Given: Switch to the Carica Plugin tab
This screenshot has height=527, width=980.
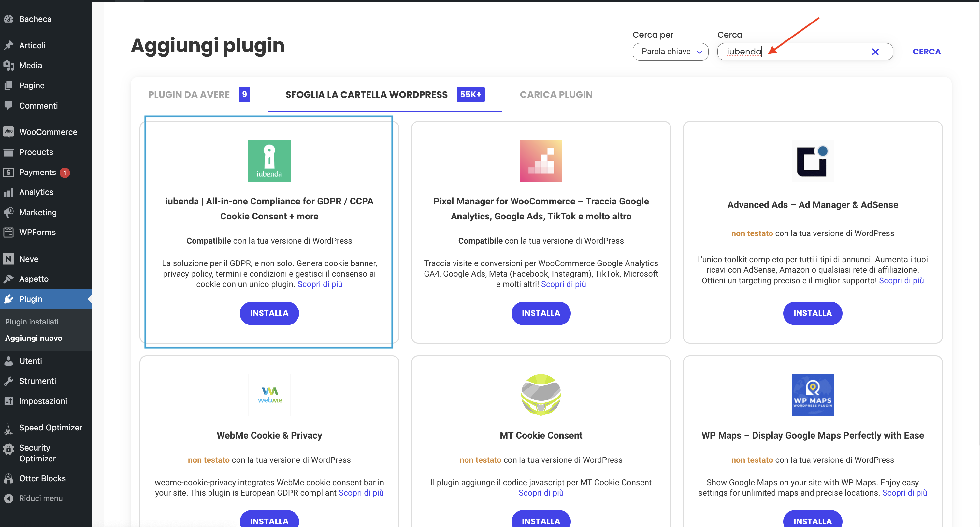Looking at the screenshot, I should [x=556, y=95].
